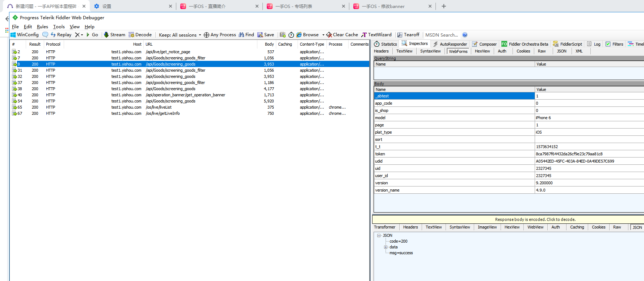644x281 pixels.
Task: Open the response Transformer tab
Action: tap(384, 227)
